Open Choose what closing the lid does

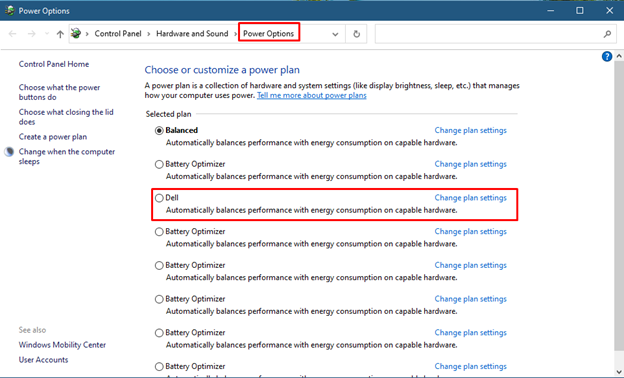tap(66, 117)
